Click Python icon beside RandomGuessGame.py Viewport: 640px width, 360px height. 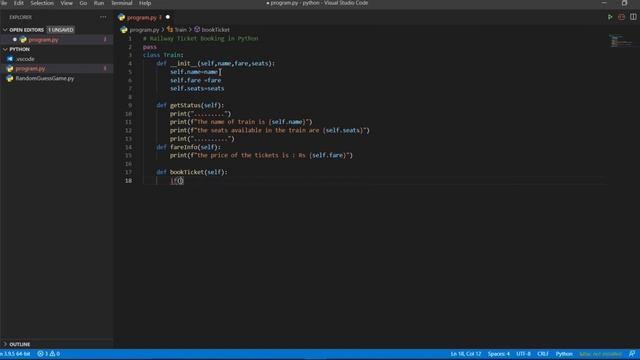tap(10, 78)
